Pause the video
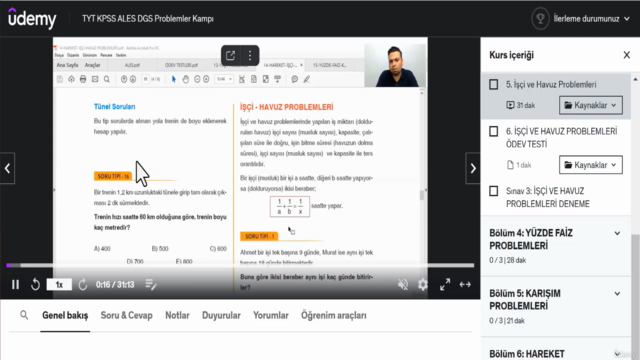This screenshot has height=360, width=640. [16, 284]
